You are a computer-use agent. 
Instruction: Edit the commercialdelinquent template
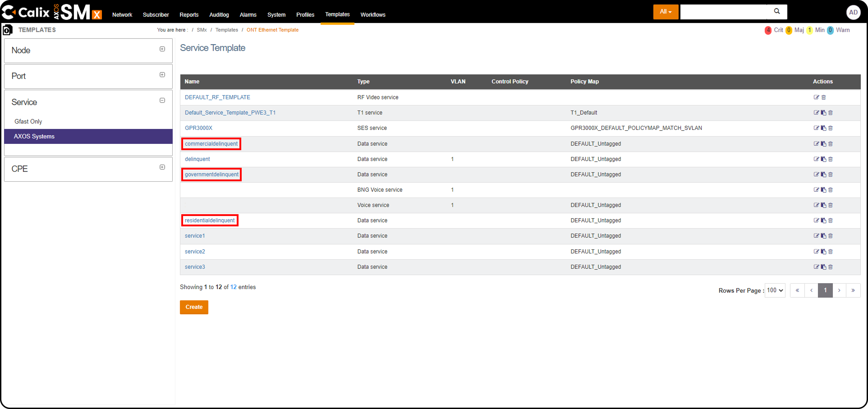(816, 144)
